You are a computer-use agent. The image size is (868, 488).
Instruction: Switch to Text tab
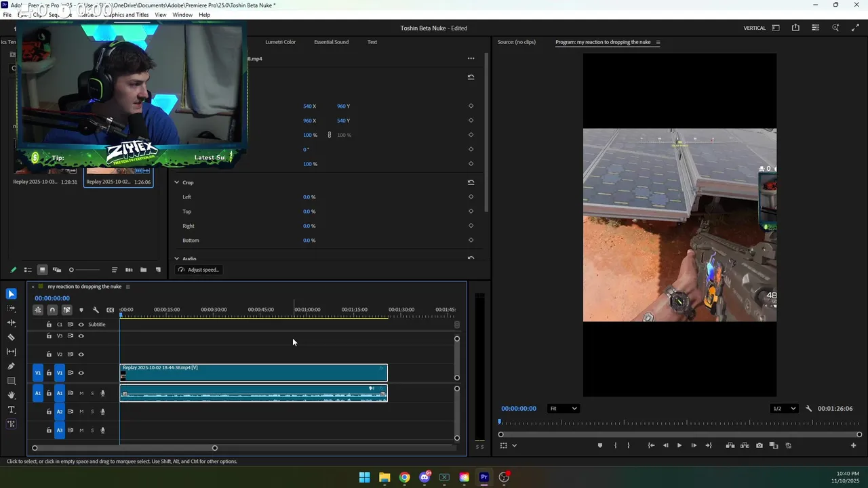(x=372, y=42)
